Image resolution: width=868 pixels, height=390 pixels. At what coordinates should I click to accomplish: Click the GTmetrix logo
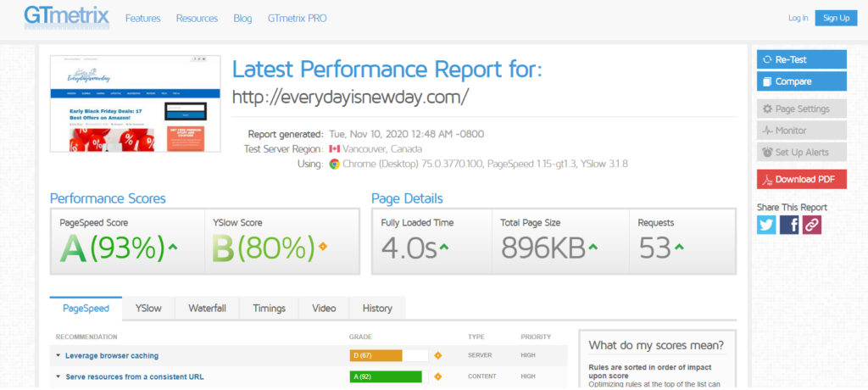pyautogui.click(x=66, y=17)
